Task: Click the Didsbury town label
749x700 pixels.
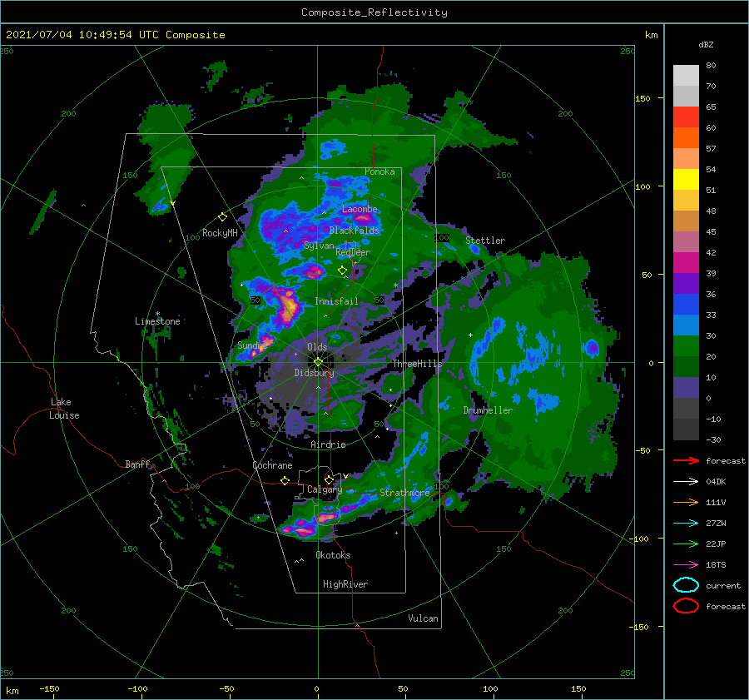Action: pos(314,373)
